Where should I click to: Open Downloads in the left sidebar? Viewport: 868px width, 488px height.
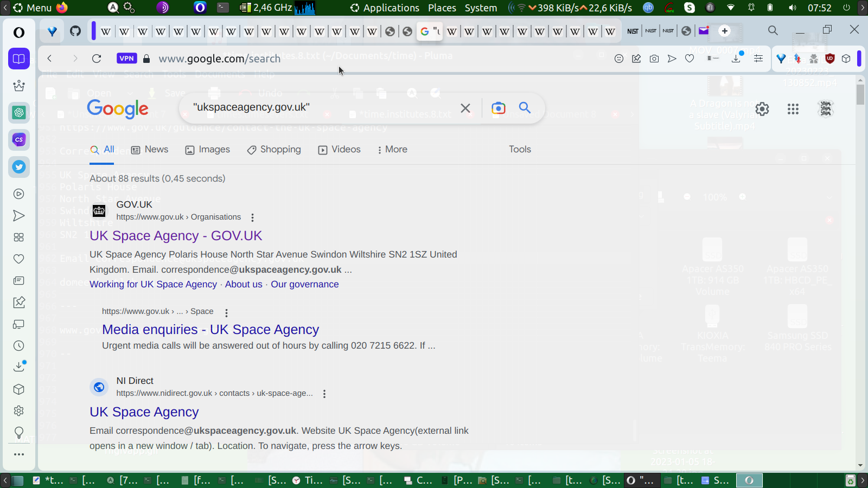[19, 367]
